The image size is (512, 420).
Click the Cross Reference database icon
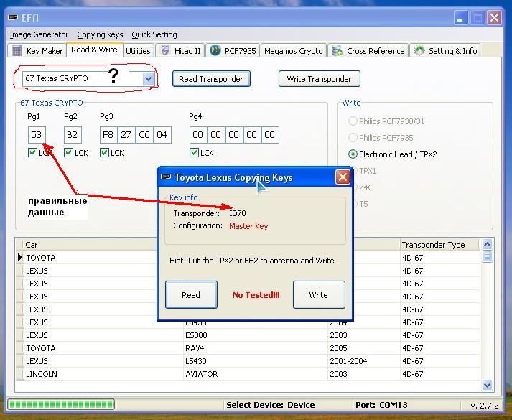pyautogui.click(x=337, y=50)
